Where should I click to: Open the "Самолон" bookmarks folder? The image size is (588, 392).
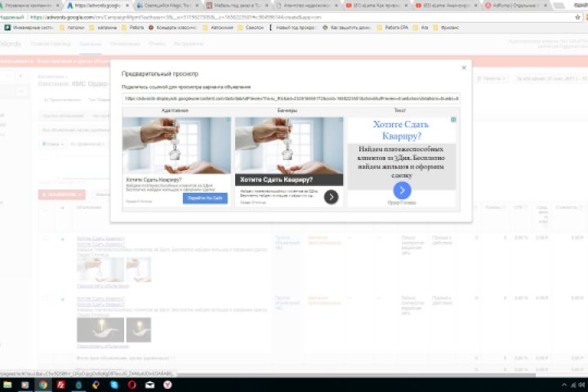coord(251,28)
